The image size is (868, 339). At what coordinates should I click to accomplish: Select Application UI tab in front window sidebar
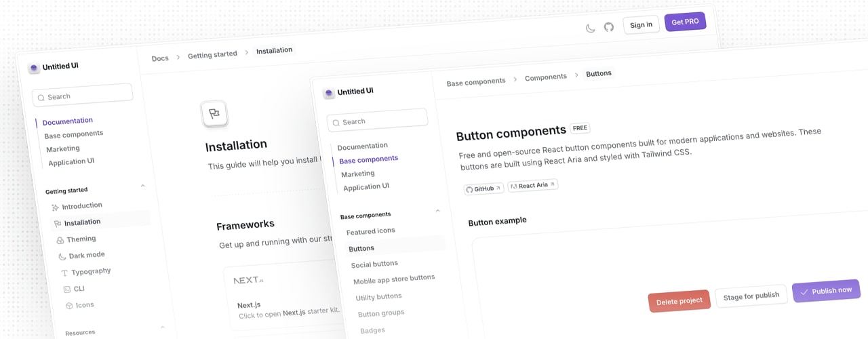point(366,187)
